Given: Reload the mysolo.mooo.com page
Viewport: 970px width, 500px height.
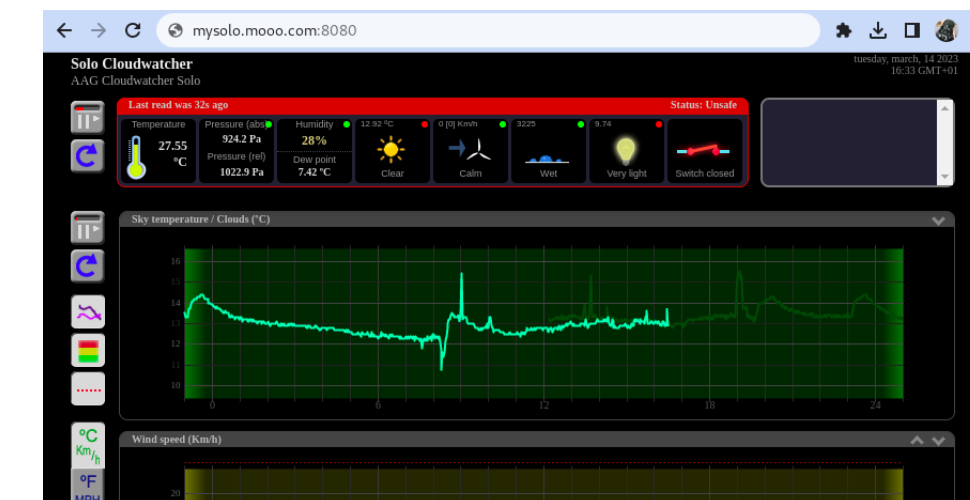Looking at the screenshot, I should click(x=133, y=30).
